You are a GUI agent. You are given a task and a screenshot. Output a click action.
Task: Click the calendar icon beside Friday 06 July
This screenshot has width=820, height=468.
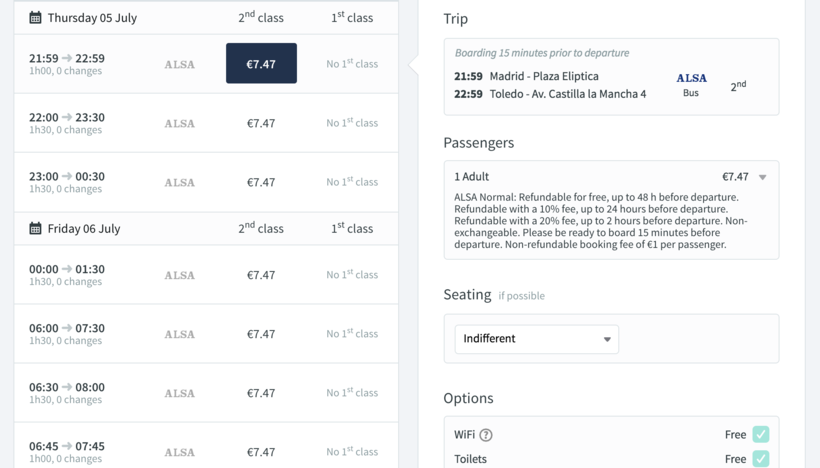pos(35,229)
